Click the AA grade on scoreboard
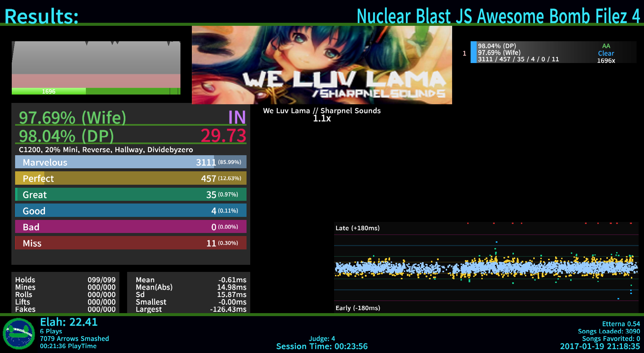 click(606, 46)
